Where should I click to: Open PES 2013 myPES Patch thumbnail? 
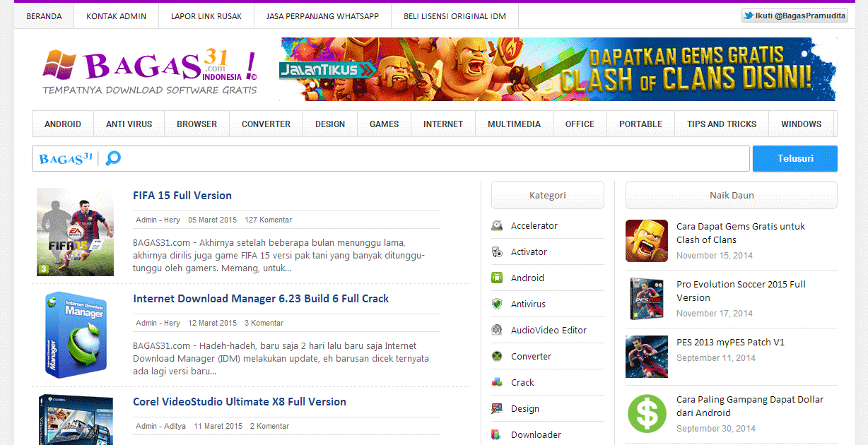coord(647,357)
